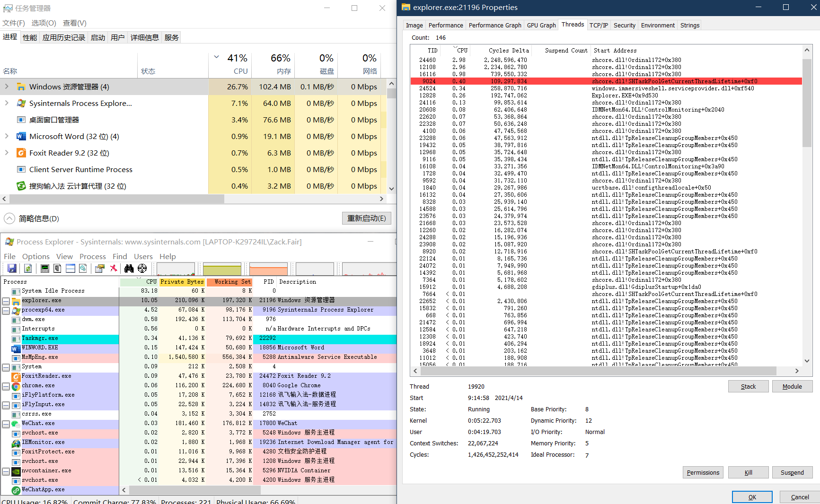Screen dimensions: 820x504
Task: Select the Taskmgr.exe row in Process Explorer
Action: [199, 339]
